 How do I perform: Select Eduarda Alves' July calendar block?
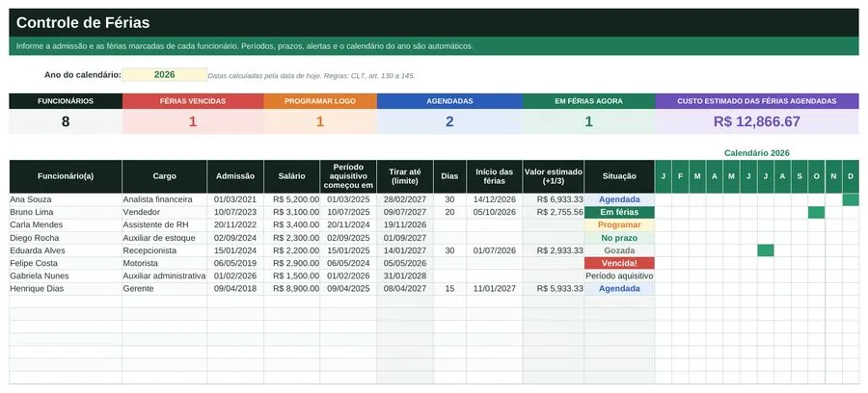[x=766, y=250]
